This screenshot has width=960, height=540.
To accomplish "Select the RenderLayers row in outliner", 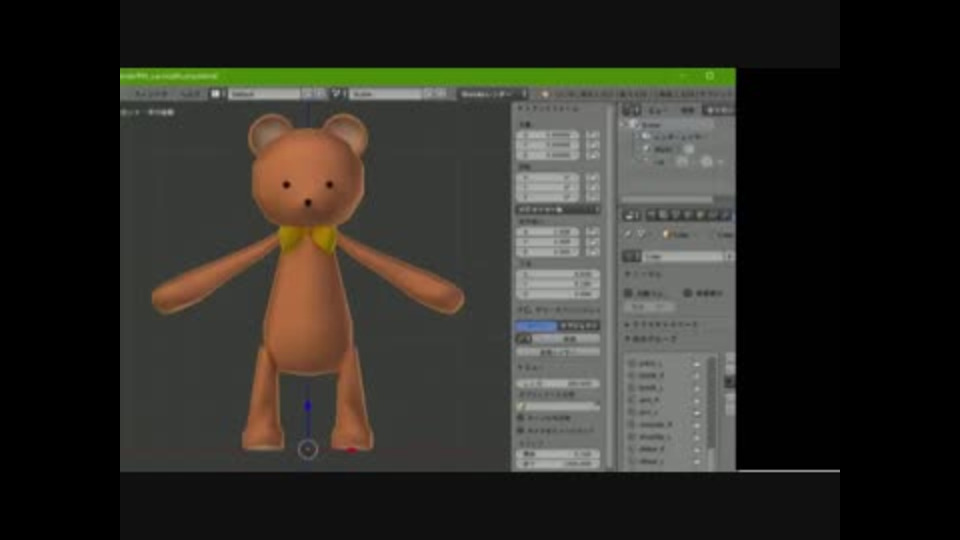I will [x=675, y=137].
